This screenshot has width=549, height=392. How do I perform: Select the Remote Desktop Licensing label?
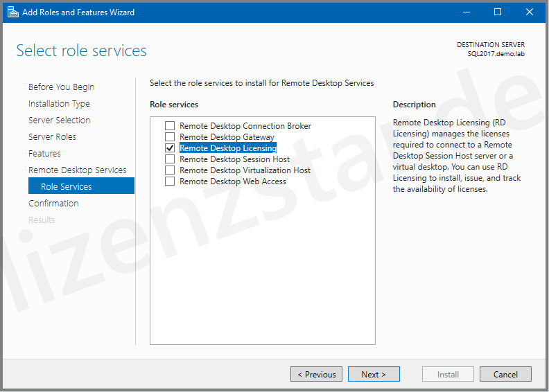[x=227, y=148]
